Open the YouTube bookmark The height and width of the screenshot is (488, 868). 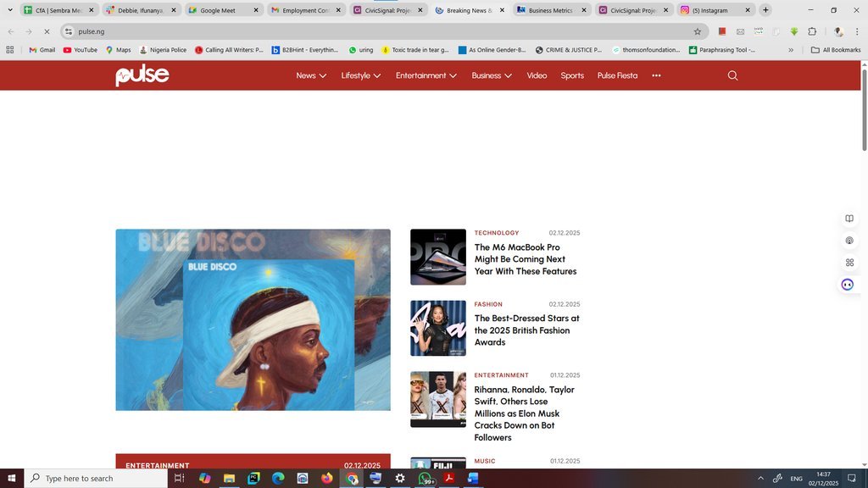tap(81, 50)
